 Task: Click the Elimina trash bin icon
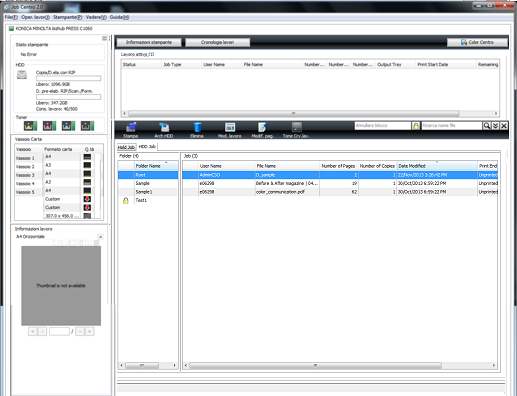[x=197, y=130]
